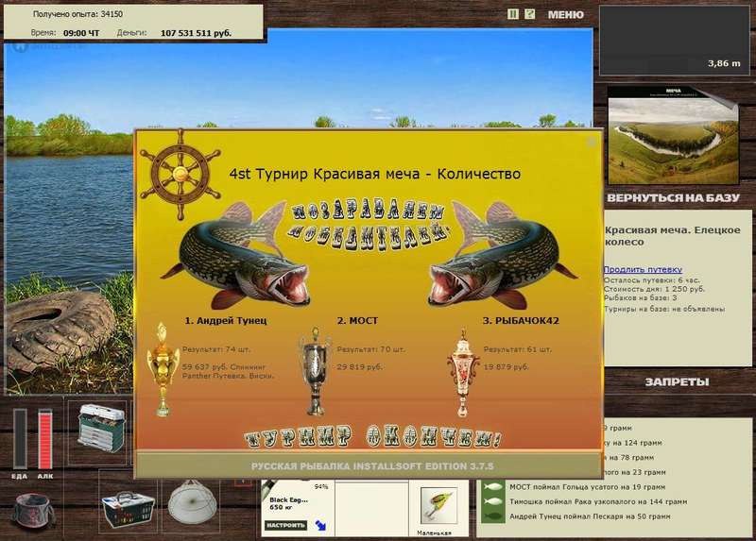756x541 pixels.
Task: Open help with the question mark icon
Action: click(529, 14)
